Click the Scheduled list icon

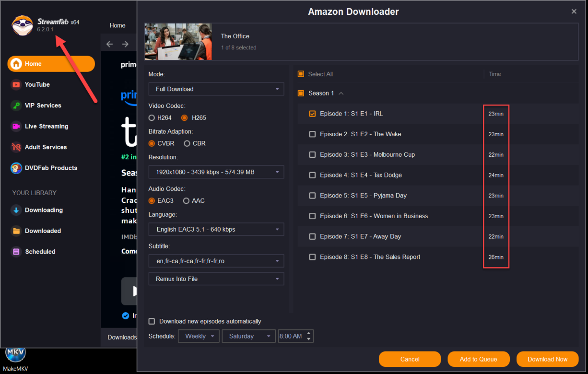[16, 252]
